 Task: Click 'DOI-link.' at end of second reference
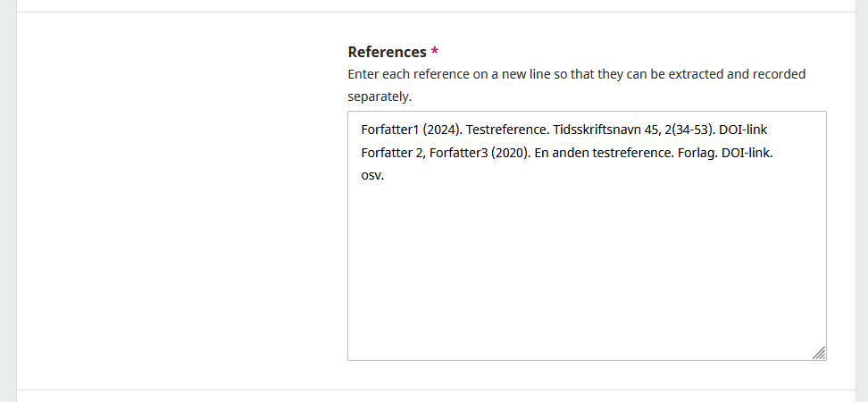pyautogui.click(x=747, y=153)
